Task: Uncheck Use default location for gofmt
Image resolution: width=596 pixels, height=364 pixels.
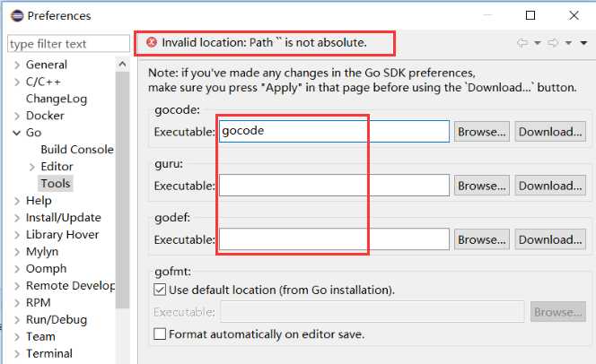Action: (160, 290)
